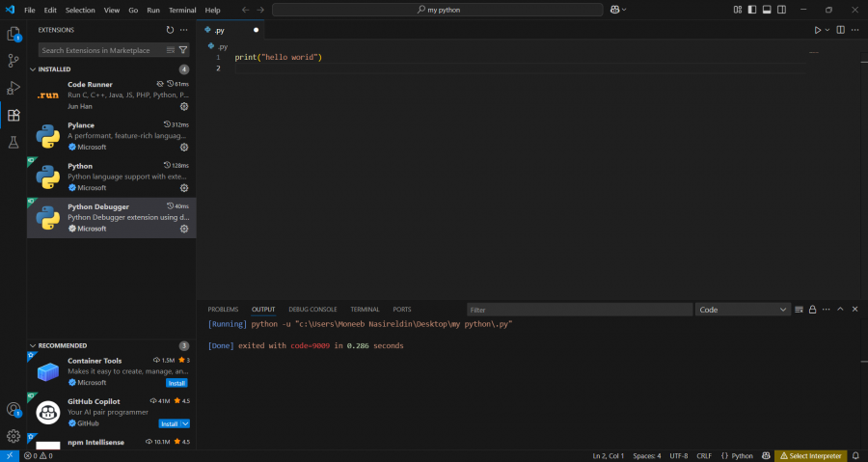Open the Explorer view in activity bar
Screen dimensions: 868x462
tap(14, 35)
